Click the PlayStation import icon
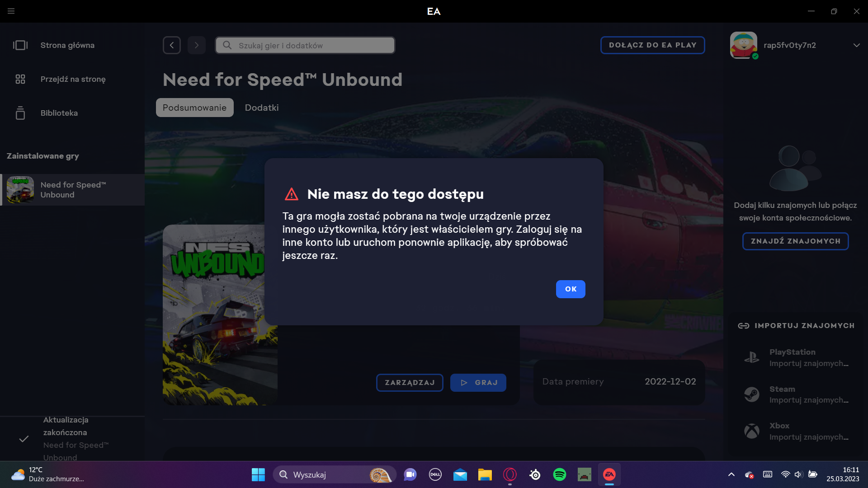This screenshot has height=488, width=868. (751, 357)
